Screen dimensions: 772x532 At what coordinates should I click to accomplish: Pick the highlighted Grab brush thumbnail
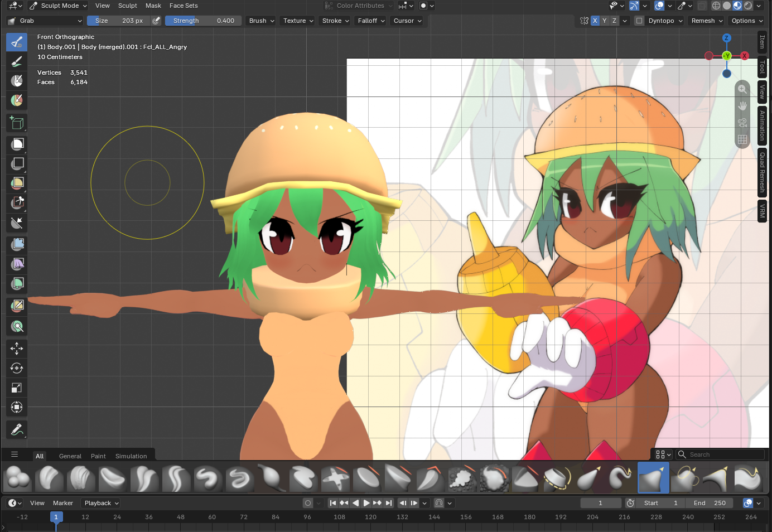tap(653, 478)
